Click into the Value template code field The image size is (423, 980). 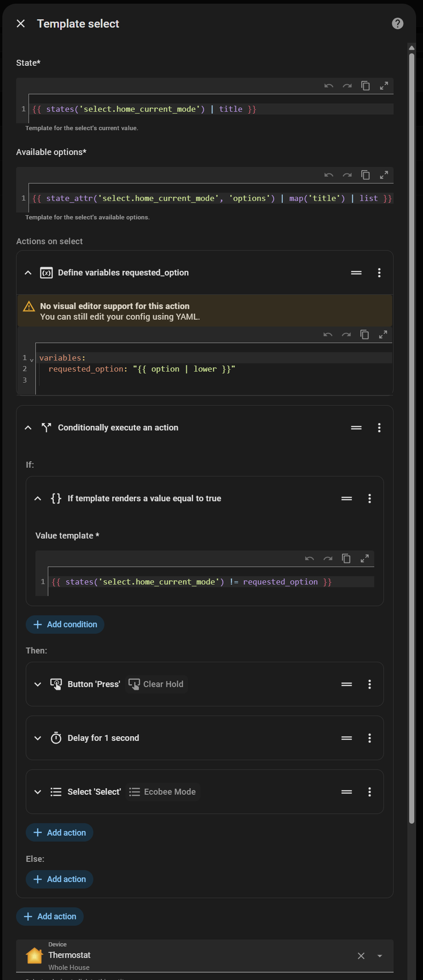point(211,582)
